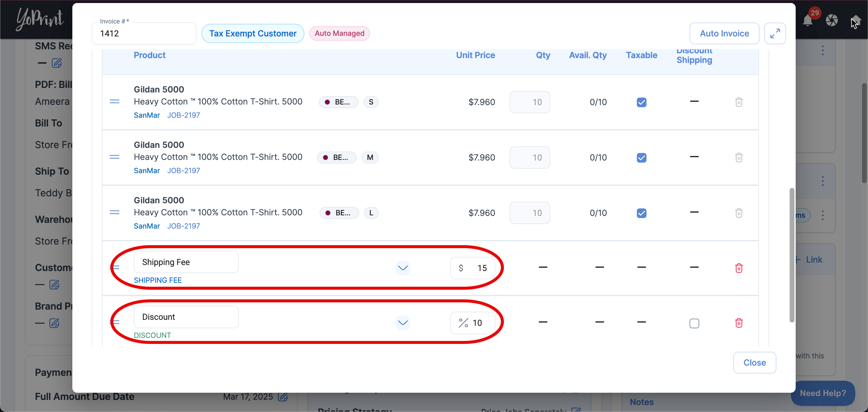Open the middle three-dot menu at right
Image resolution: width=868 pixels, height=412 pixels.
point(822,181)
